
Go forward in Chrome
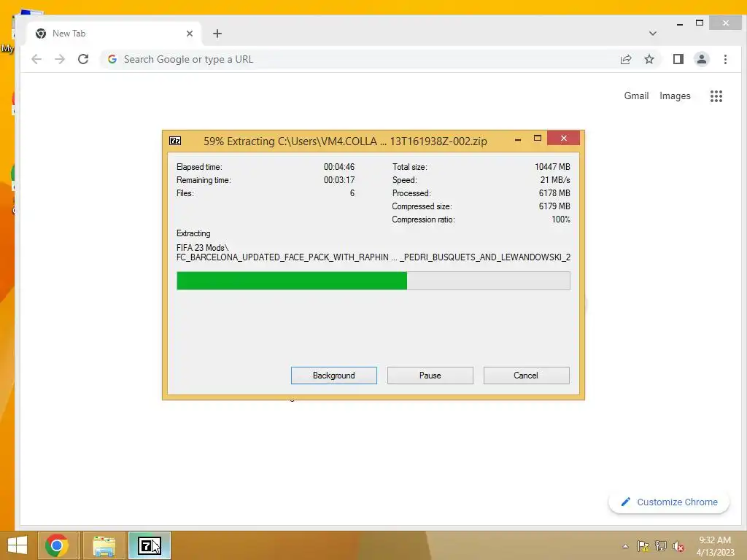point(60,59)
